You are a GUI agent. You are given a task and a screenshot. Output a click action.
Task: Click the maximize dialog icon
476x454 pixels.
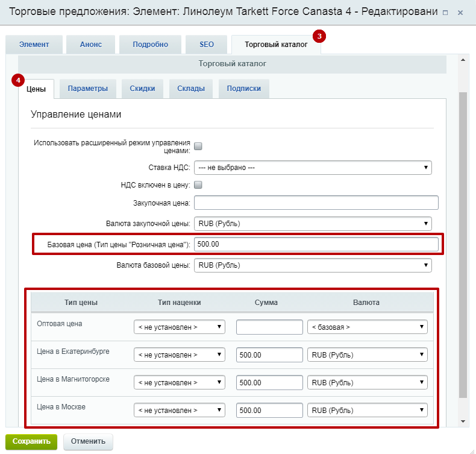(445, 13)
